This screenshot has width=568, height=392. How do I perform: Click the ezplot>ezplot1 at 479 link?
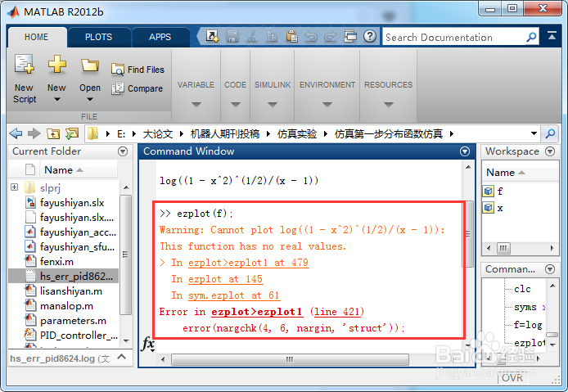(x=248, y=263)
